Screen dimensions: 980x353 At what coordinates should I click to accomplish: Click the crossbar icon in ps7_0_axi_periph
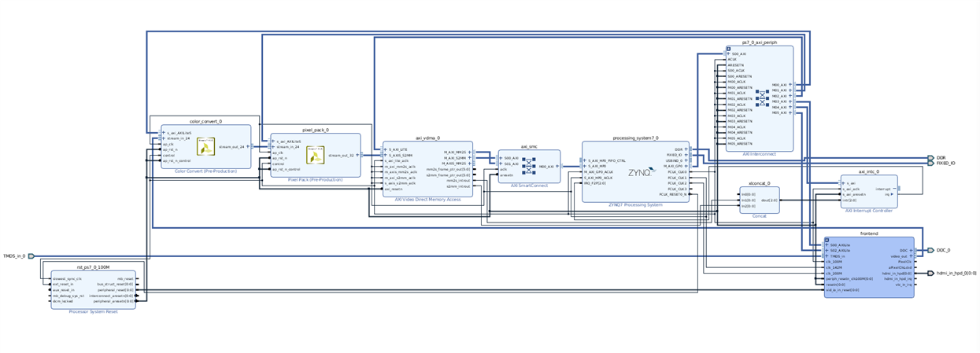760,97
